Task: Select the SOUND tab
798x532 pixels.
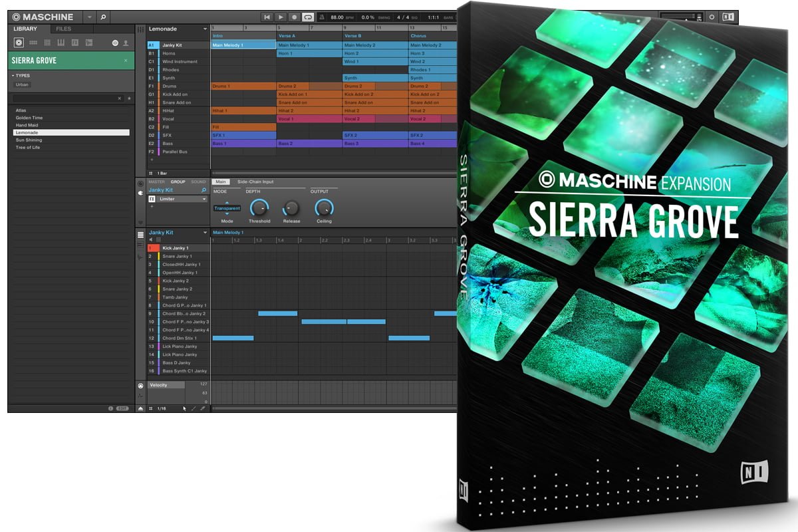Action: [199, 182]
